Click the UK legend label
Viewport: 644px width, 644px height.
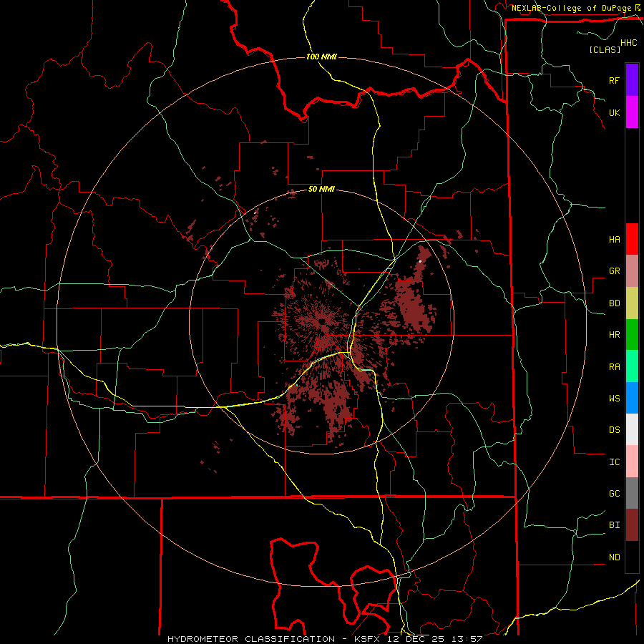coord(614,112)
